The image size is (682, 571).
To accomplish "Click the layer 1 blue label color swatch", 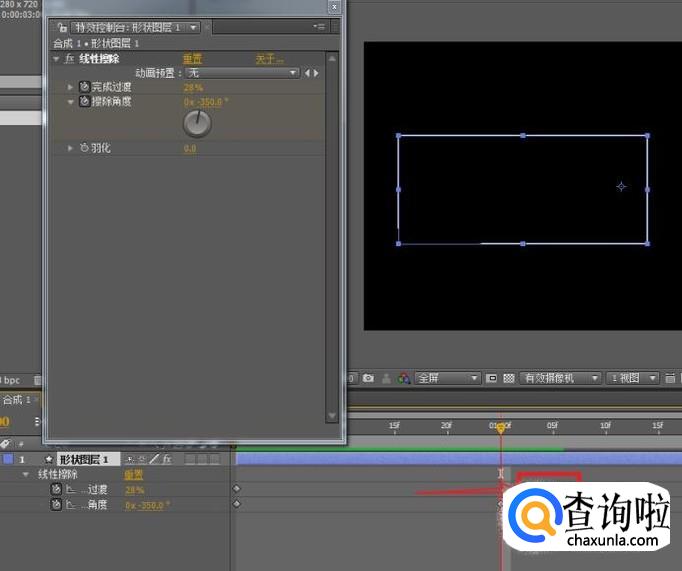I will (x=8, y=459).
